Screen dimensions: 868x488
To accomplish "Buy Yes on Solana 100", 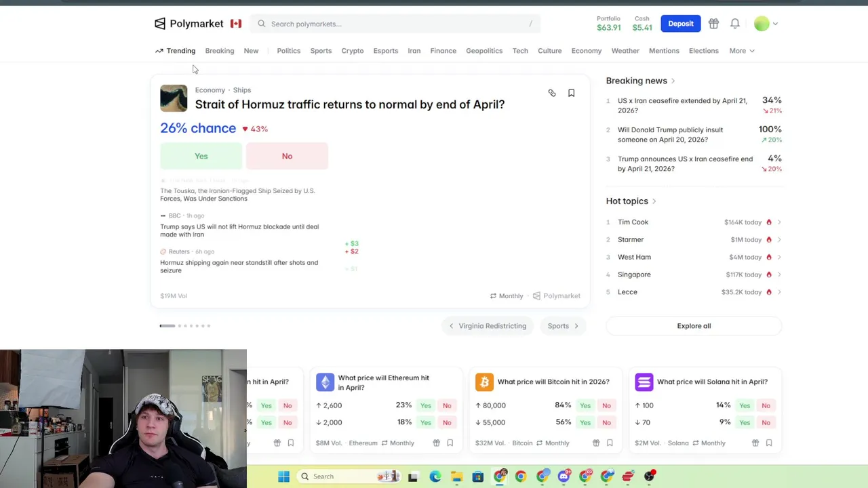I will click(x=745, y=405).
